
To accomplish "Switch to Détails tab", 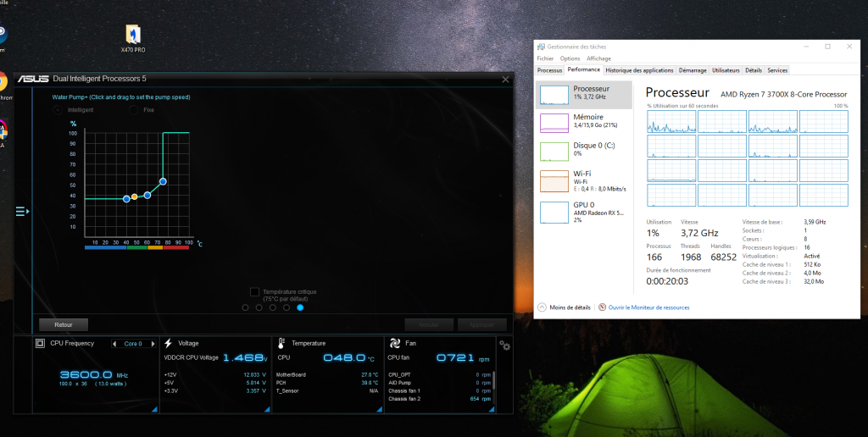I will click(754, 70).
